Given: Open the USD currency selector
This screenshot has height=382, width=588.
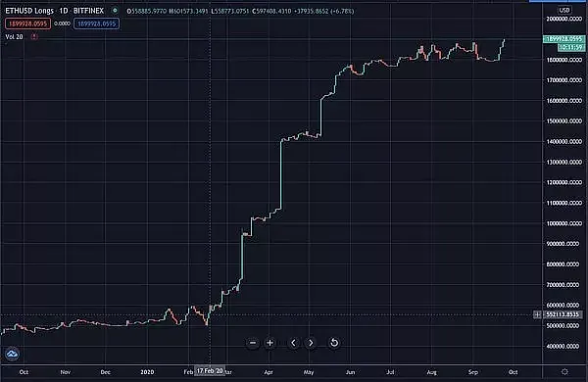Looking at the screenshot, I should pyautogui.click(x=564, y=10).
